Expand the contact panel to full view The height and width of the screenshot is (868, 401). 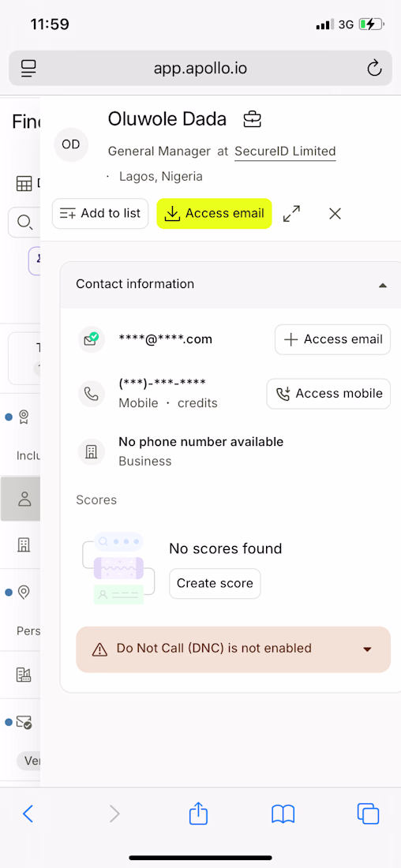point(291,214)
